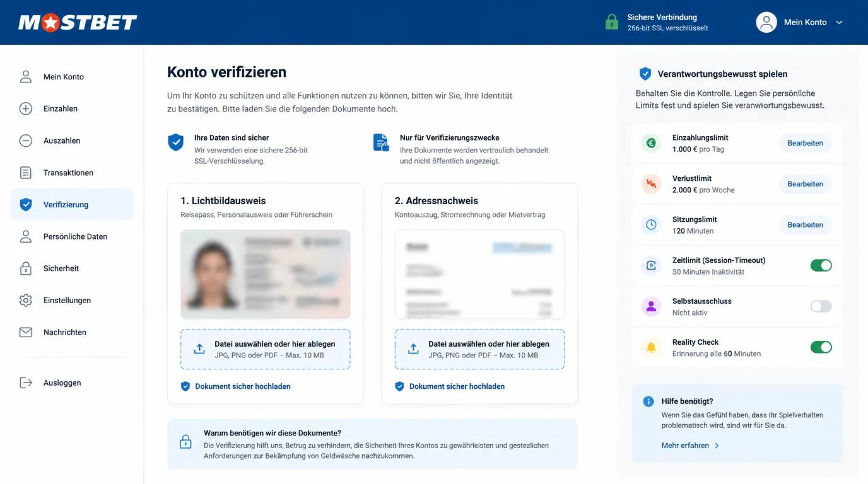Turn off the Reality Check toggle
The image size is (868, 484).
click(x=821, y=347)
